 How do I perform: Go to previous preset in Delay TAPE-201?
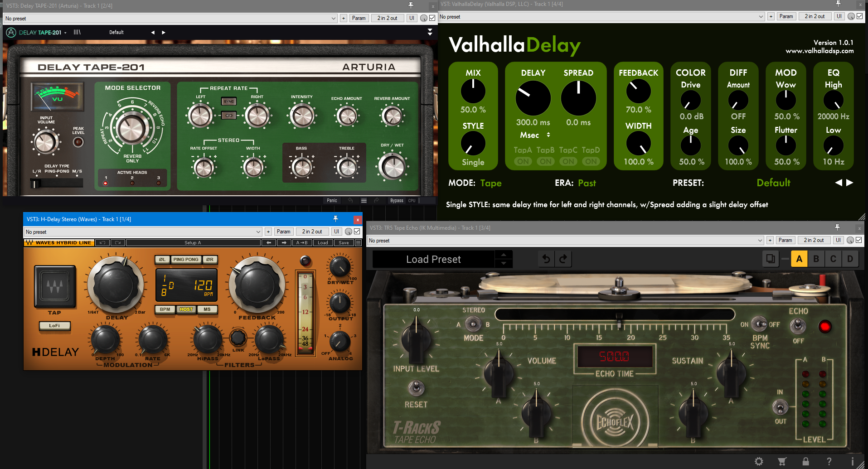153,32
